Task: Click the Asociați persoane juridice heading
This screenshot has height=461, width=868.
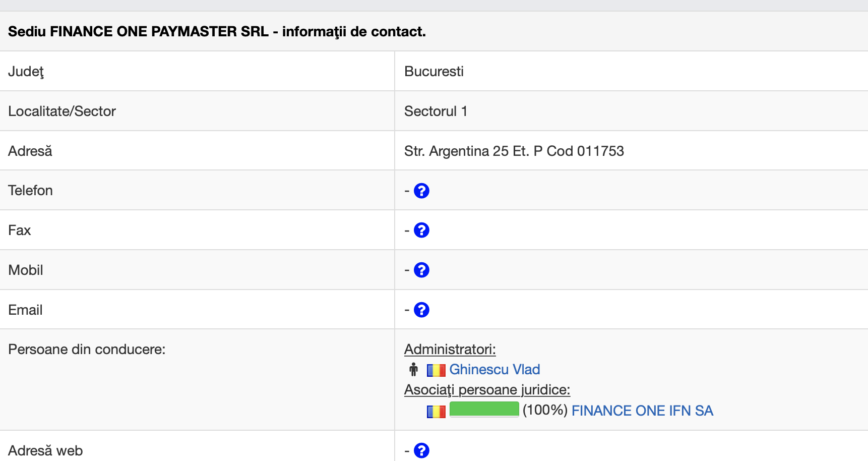Action: tap(487, 390)
